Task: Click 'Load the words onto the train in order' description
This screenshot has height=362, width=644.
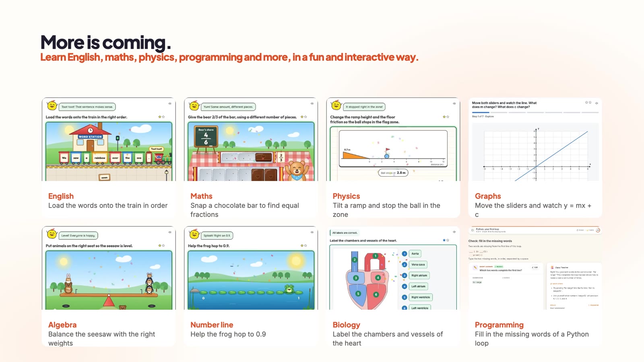Action: [108, 206]
